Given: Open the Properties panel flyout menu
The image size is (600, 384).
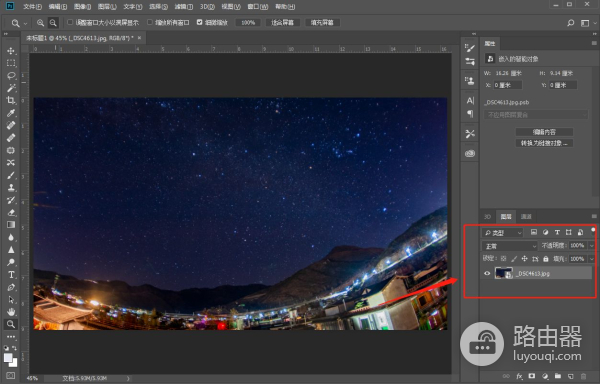Looking at the screenshot, I should coord(594,43).
